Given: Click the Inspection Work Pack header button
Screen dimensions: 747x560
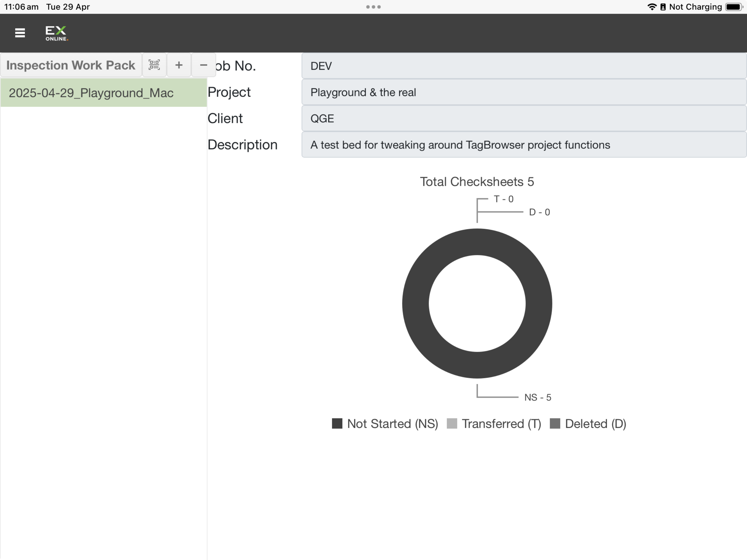Looking at the screenshot, I should [71, 65].
